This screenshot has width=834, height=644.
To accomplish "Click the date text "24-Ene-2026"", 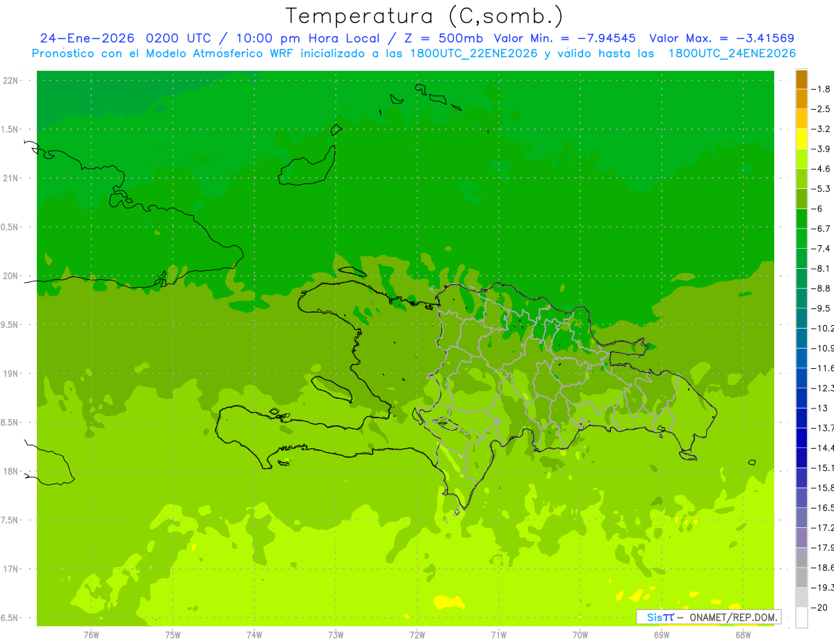I will point(87,38).
